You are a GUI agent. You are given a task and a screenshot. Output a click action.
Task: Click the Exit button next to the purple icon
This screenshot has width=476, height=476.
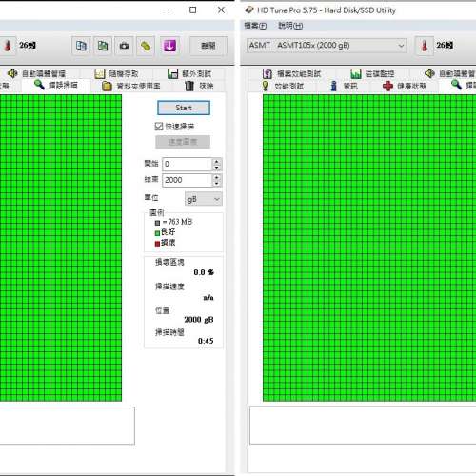tap(208, 46)
